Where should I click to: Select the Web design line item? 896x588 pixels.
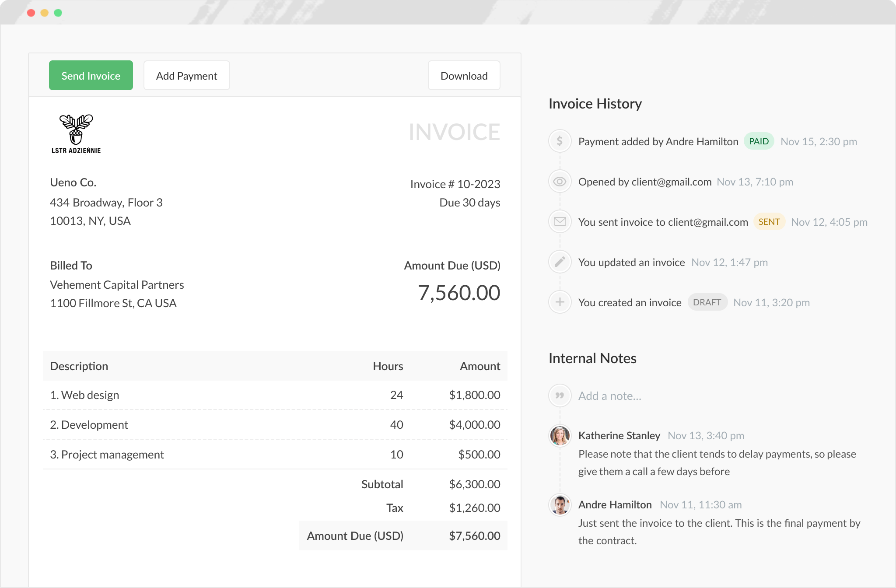click(85, 395)
